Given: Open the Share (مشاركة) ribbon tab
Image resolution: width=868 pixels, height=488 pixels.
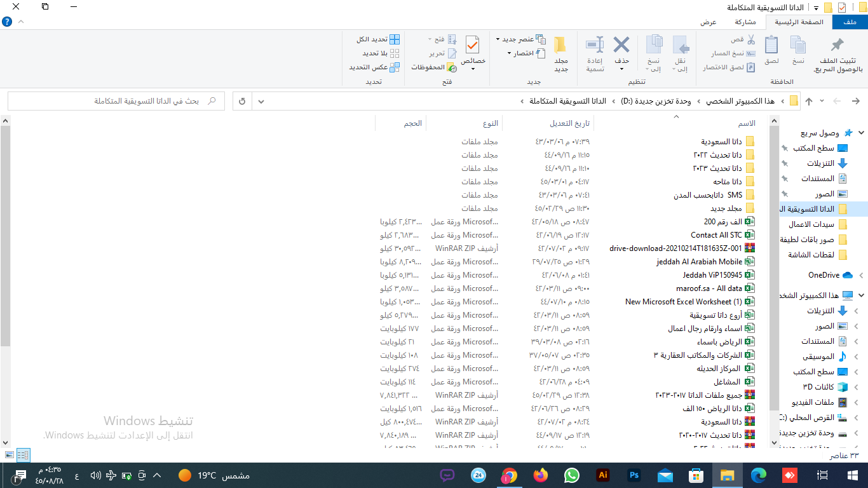Looking at the screenshot, I should click(745, 22).
